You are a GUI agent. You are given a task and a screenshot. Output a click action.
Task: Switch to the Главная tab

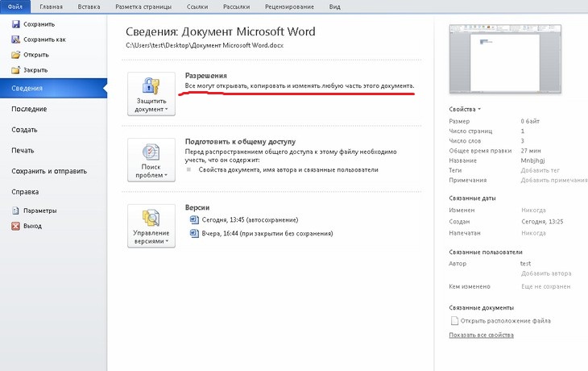coord(51,6)
